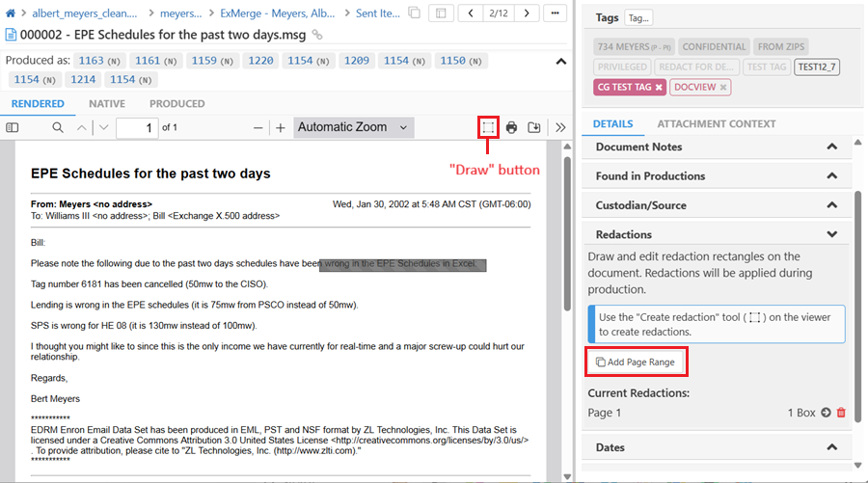Toggle the 734 MEYERS tag

pyautogui.click(x=634, y=47)
